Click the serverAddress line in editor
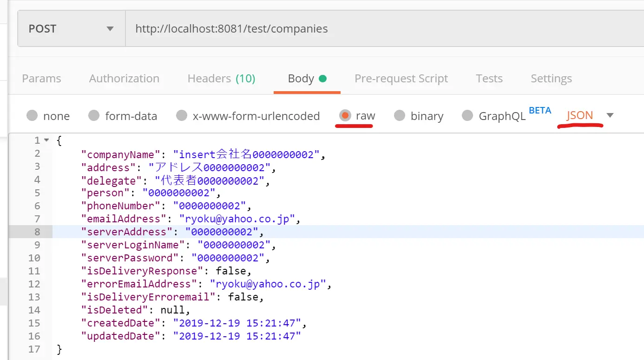The height and width of the screenshot is (360, 644). (348, 232)
